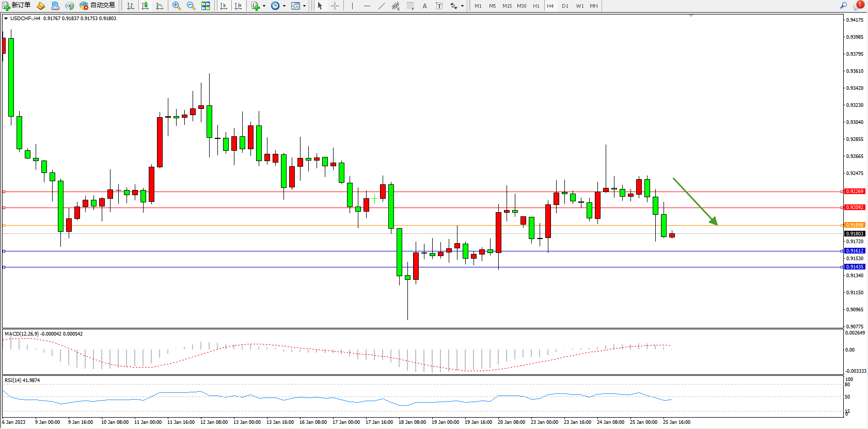
Task: Zoom in on the chart
Action: pos(177,6)
